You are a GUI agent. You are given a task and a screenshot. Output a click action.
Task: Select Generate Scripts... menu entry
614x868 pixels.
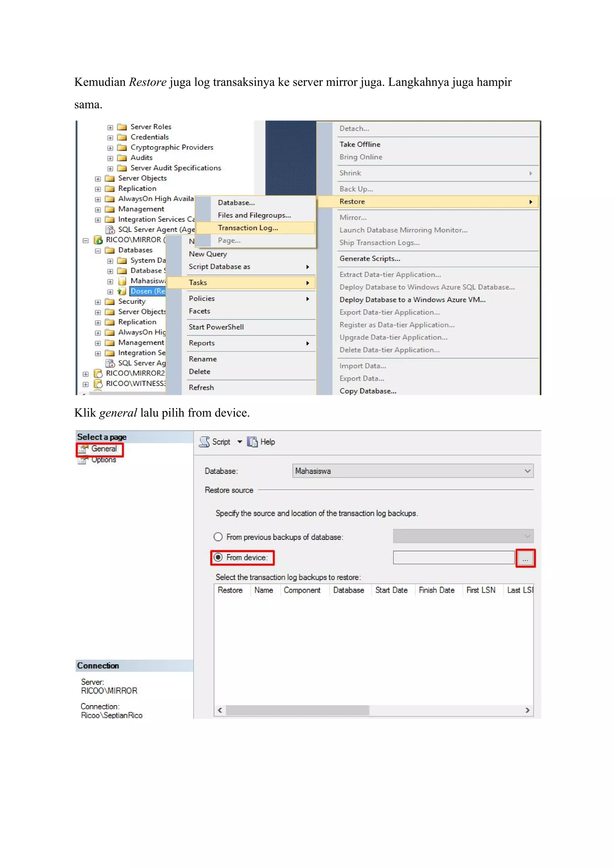point(370,259)
